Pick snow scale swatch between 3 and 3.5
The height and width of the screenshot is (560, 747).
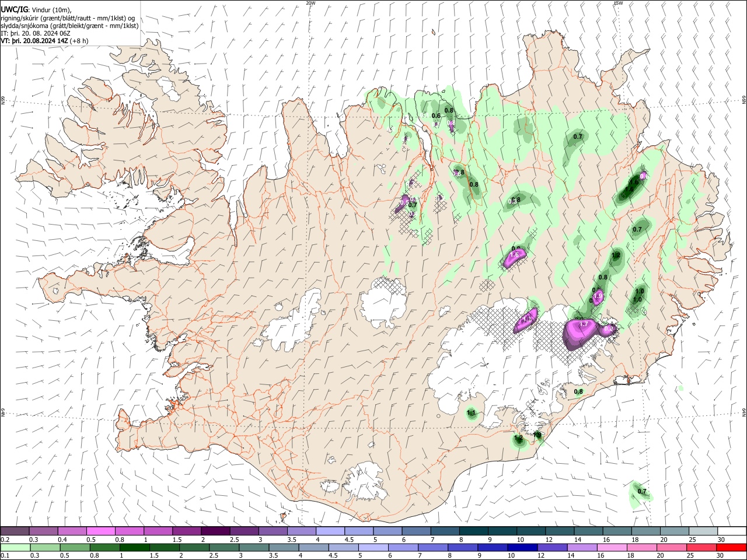click(x=273, y=531)
